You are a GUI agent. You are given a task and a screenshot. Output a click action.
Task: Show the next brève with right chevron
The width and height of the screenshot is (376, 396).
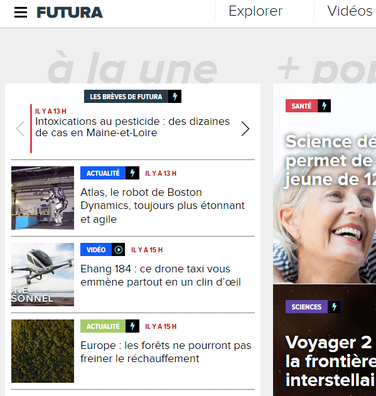tap(245, 129)
